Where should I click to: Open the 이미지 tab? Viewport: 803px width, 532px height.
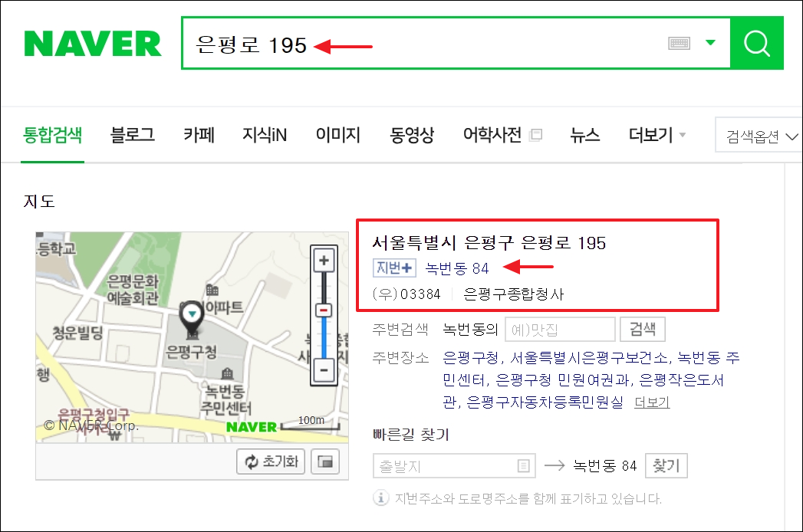(338, 135)
